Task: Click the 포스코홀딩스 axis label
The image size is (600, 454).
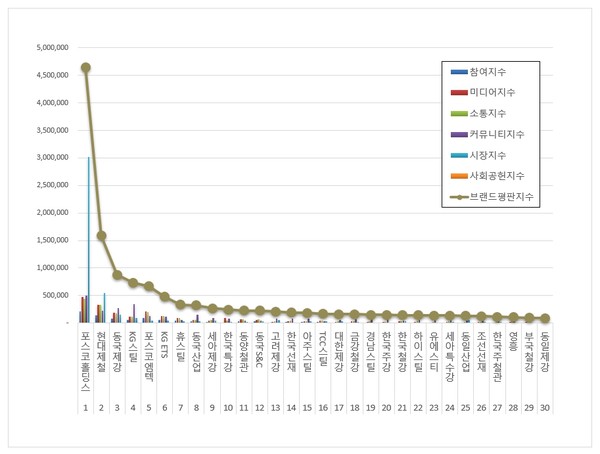Action: point(86,363)
